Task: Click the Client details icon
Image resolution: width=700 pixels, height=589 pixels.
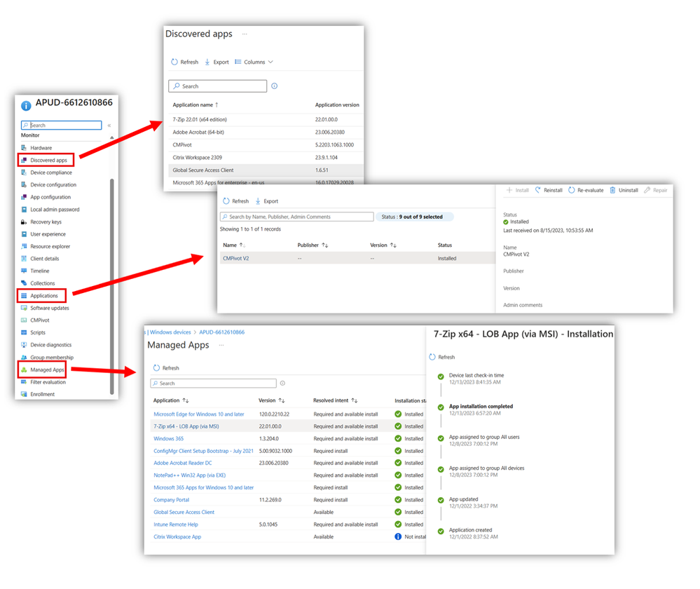Action: (24, 258)
